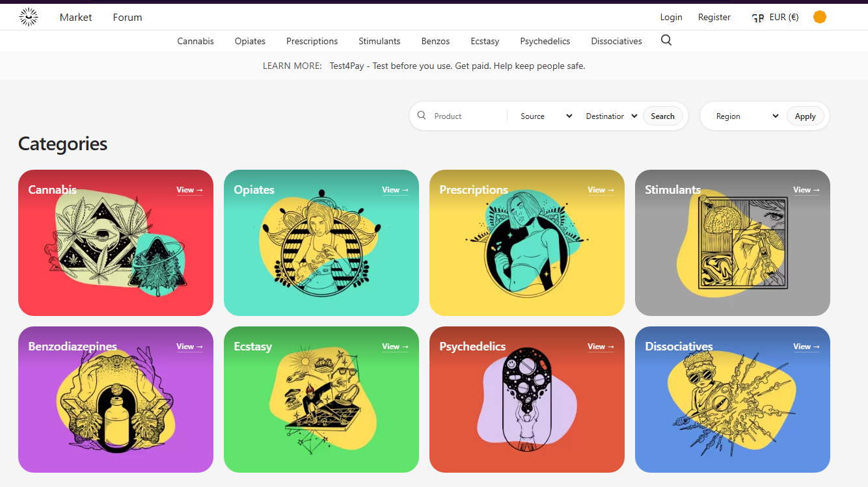
Task: Open the Destination dropdown
Action: tap(611, 116)
